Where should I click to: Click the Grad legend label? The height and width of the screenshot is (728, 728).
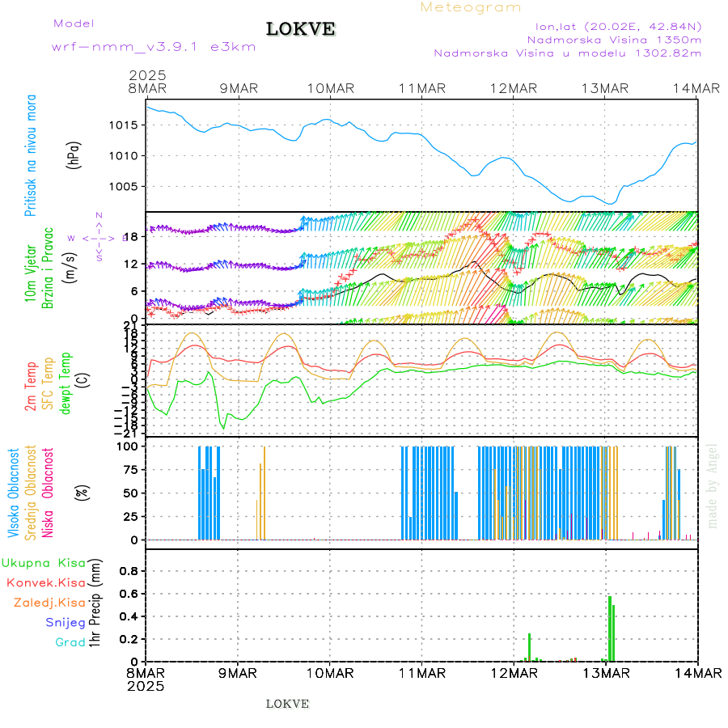coord(70,642)
